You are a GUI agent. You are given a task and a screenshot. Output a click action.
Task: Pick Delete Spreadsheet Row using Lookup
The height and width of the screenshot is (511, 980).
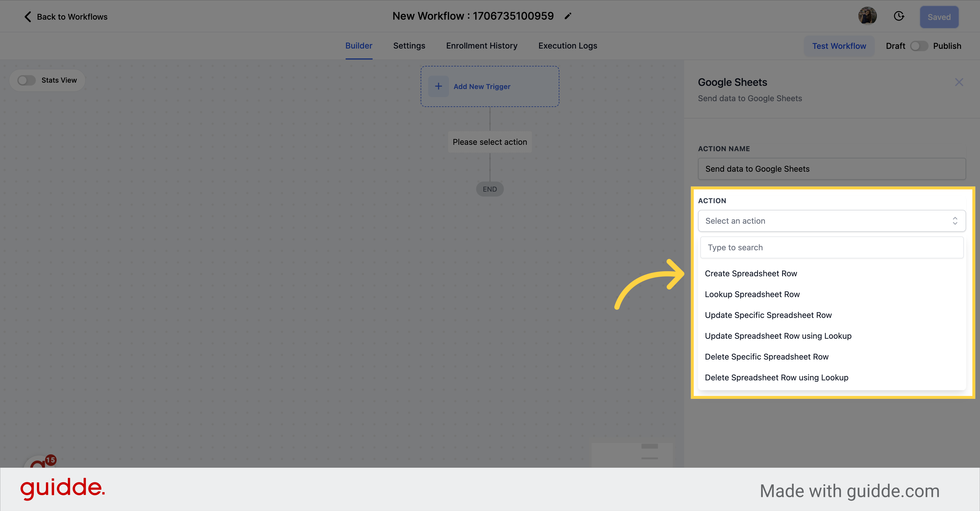[x=831, y=377]
